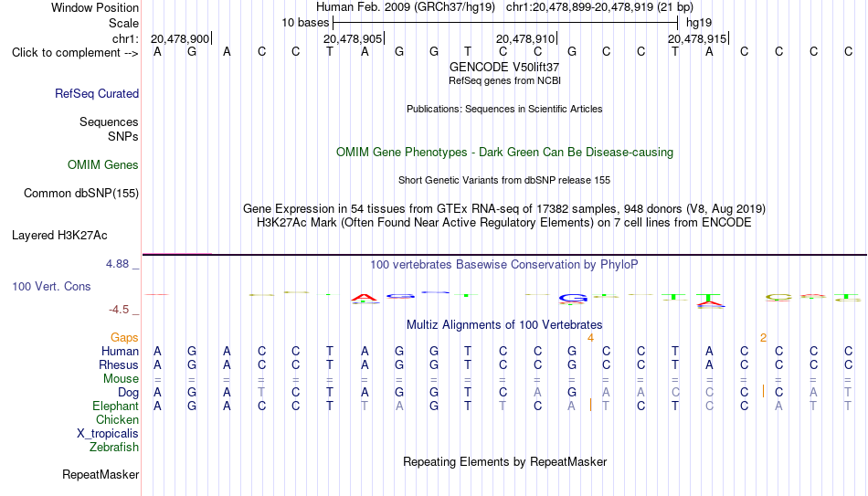Click the 20,478,905 ruler label
This screenshot has height=496, width=868.
pos(353,38)
